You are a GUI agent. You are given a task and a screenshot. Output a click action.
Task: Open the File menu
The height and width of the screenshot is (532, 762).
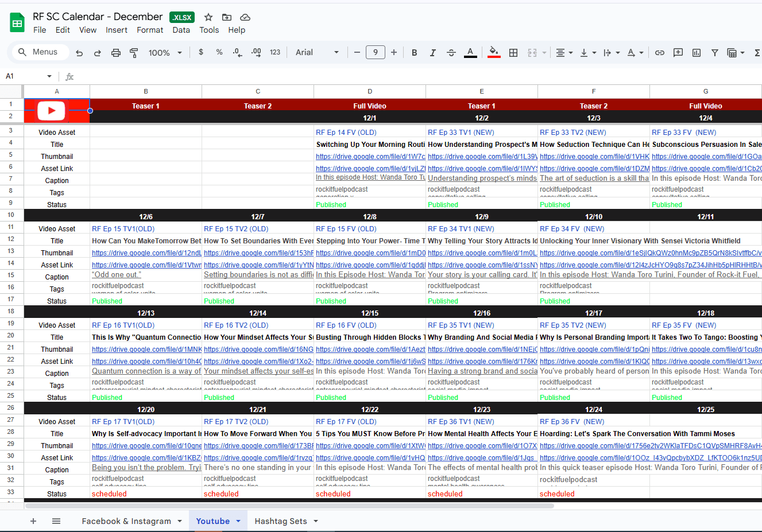coord(40,30)
